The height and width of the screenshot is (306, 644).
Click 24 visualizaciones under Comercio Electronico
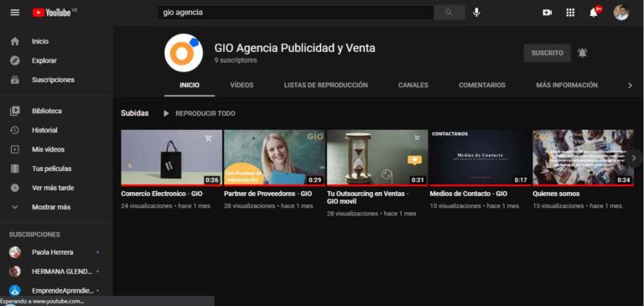coord(146,205)
